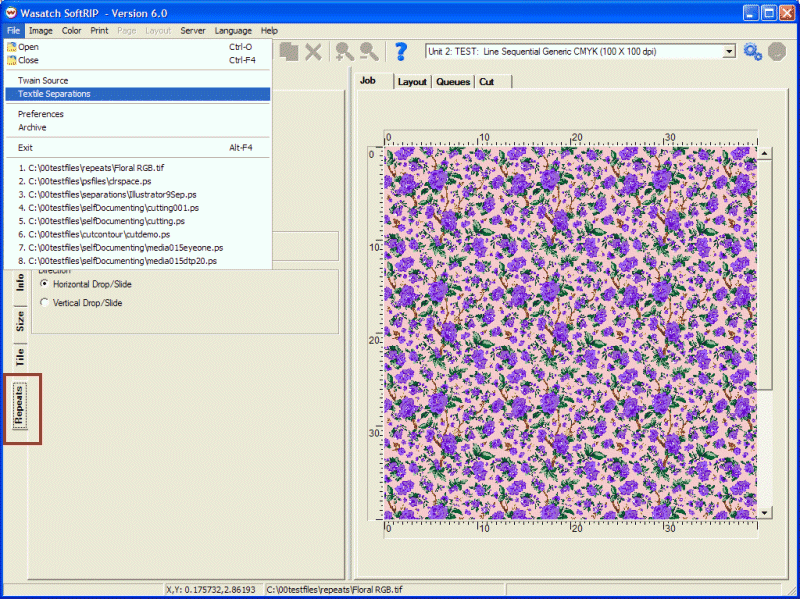This screenshot has height=599, width=800.
Task: Open recent file cutting001.ps
Action: point(138,208)
